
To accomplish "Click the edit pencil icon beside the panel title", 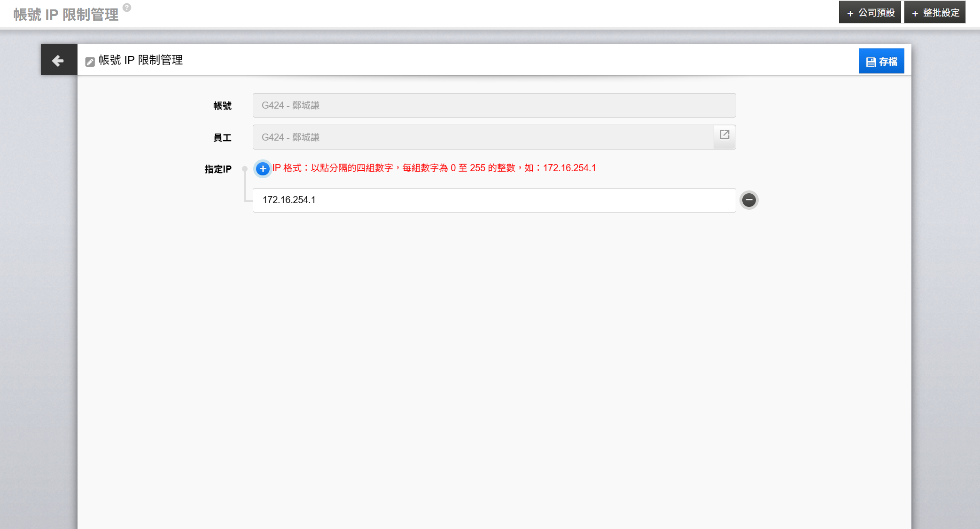I will (x=90, y=62).
